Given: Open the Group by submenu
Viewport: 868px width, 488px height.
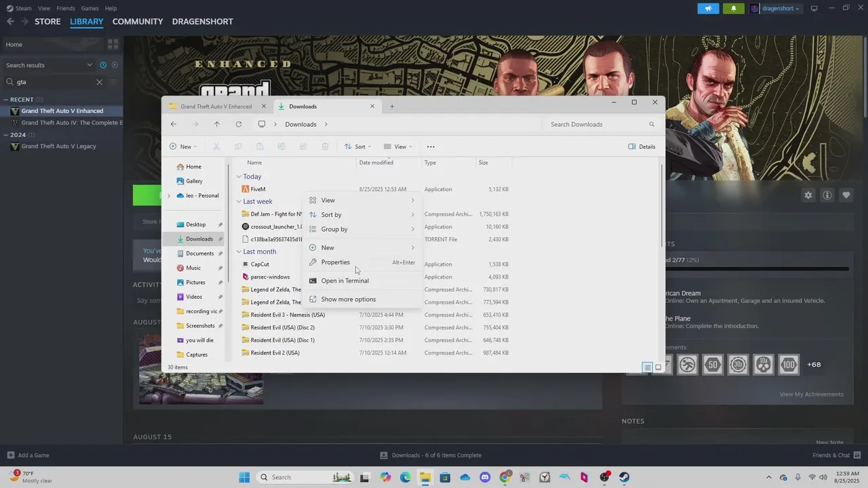Looking at the screenshot, I should tap(362, 229).
